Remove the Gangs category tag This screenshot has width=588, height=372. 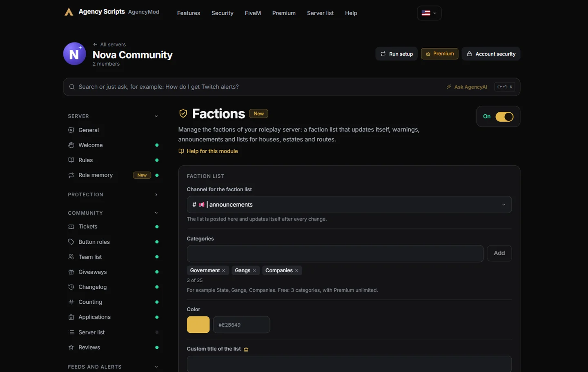(x=254, y=271)
